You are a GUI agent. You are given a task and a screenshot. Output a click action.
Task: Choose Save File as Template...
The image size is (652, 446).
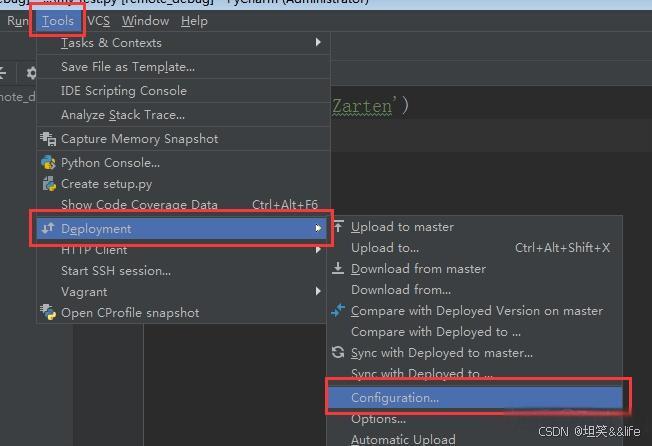(183, 67)
